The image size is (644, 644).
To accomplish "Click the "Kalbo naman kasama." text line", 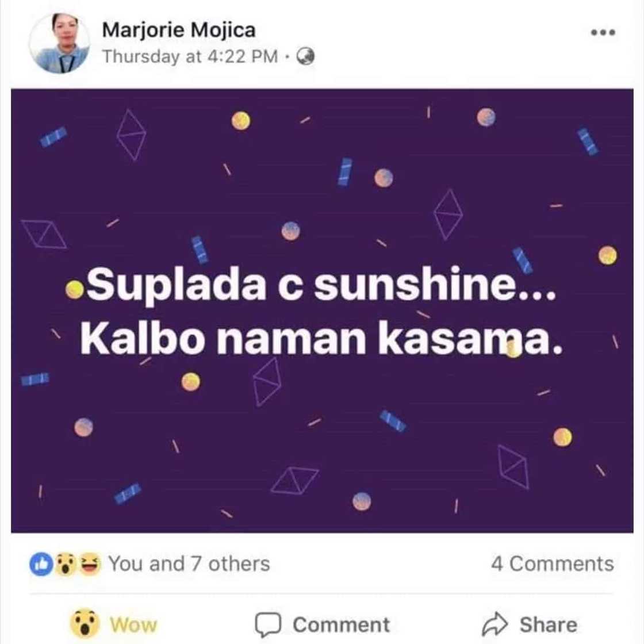I will pyautogui.click(x=320, y=339).
